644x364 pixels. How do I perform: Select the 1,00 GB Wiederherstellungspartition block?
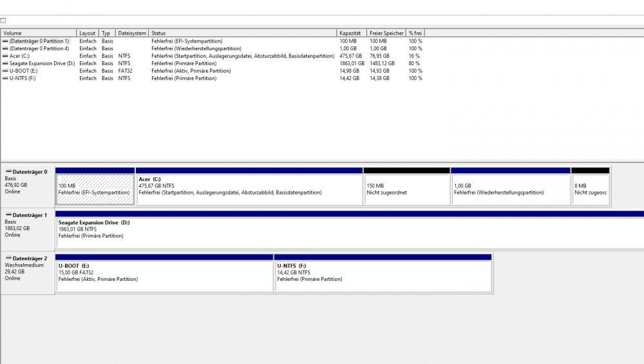tap(510, 189)
